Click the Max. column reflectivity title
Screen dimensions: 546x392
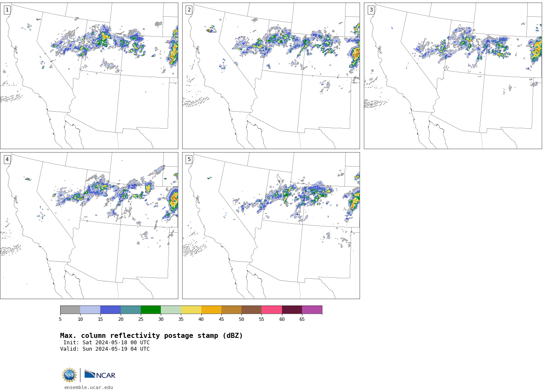coord(151,336)
